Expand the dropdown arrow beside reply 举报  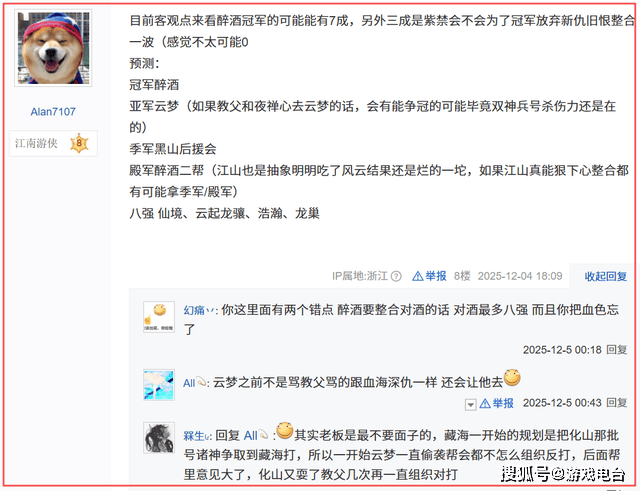click(x=470, y=404)
